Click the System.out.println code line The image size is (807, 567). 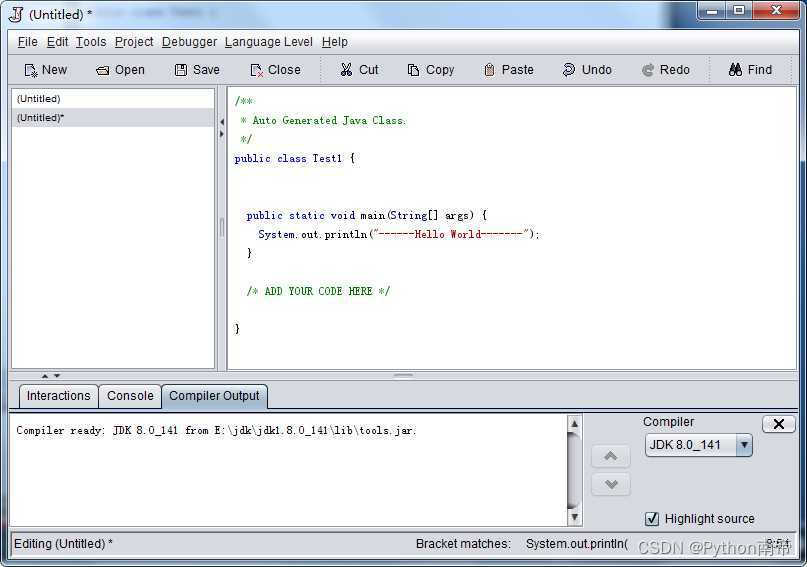tap(399, 235)
